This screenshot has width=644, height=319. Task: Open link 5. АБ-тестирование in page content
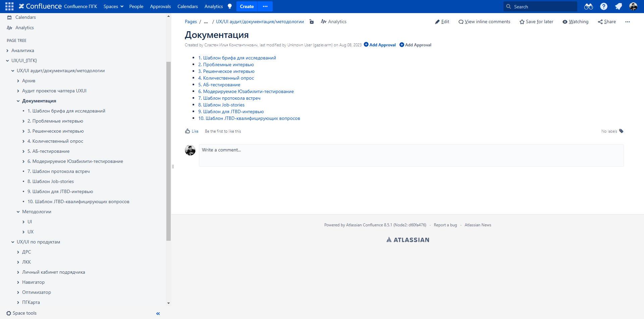pos(219,85)
